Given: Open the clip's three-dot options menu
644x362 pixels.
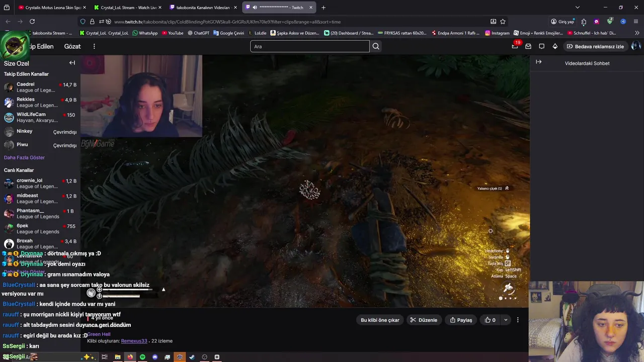Looking at the screenshot, I should click(x=518, y=320).
